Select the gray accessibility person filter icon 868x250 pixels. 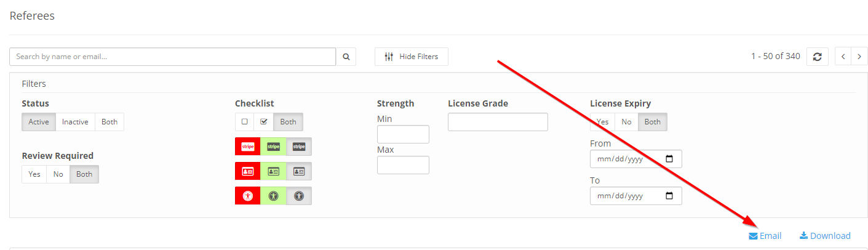[x=299, y=196]
